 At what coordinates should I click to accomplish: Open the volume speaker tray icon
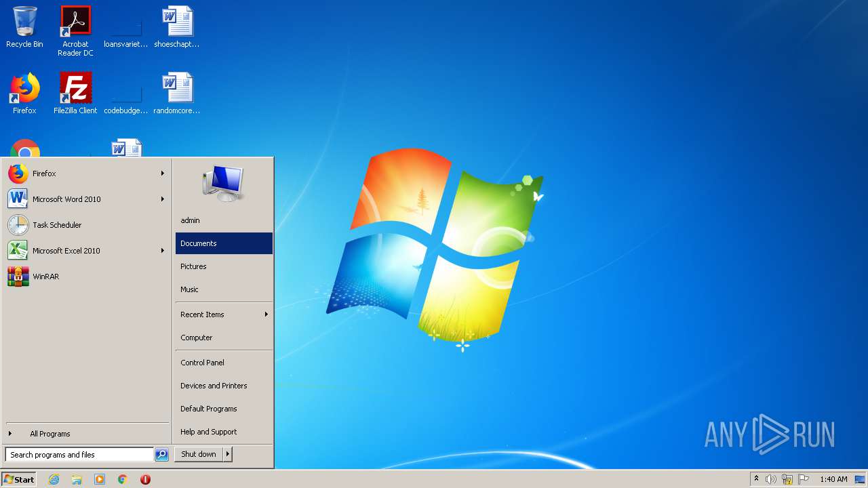coord(770,479)
